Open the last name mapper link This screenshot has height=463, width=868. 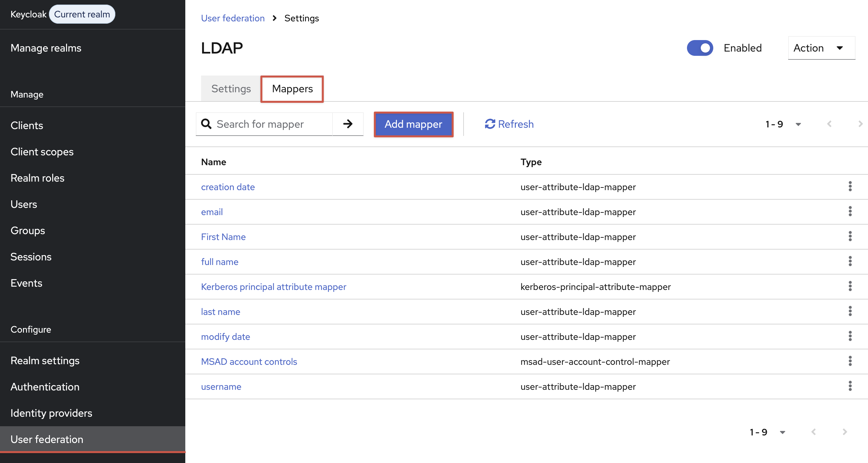(x=220, y=312)
